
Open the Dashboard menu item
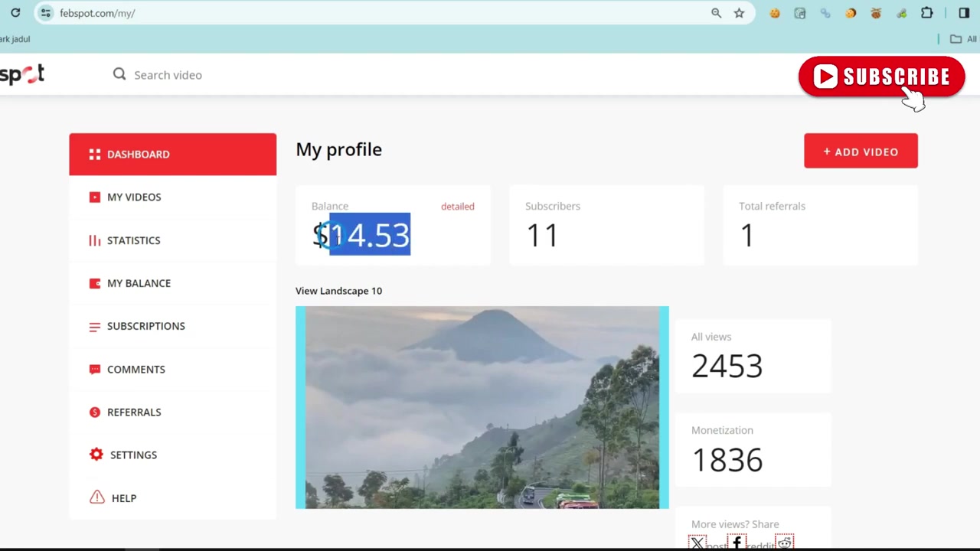coord(172,154)
